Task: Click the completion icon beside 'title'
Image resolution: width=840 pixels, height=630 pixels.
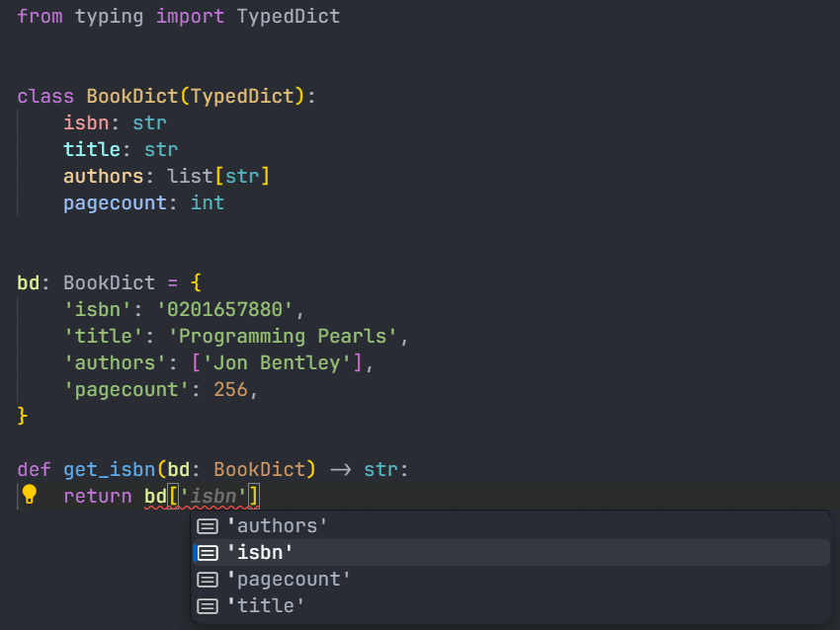Action: 208,605
